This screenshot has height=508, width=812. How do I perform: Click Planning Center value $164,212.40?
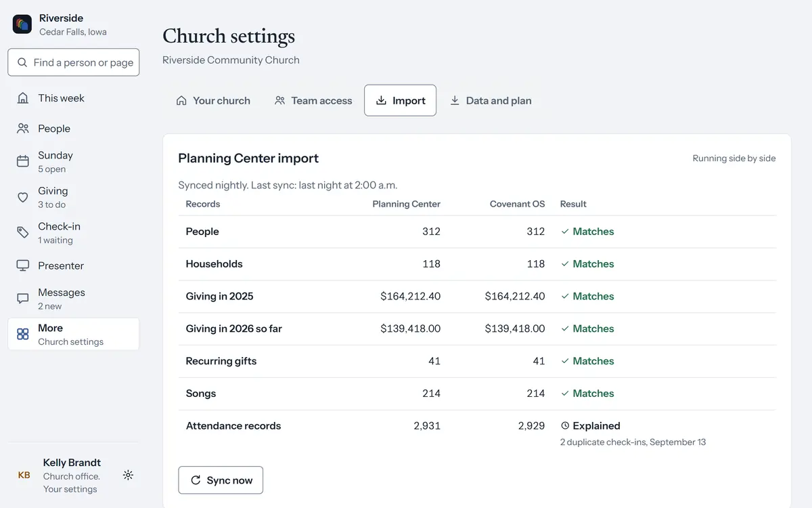(x=410, y=297)
